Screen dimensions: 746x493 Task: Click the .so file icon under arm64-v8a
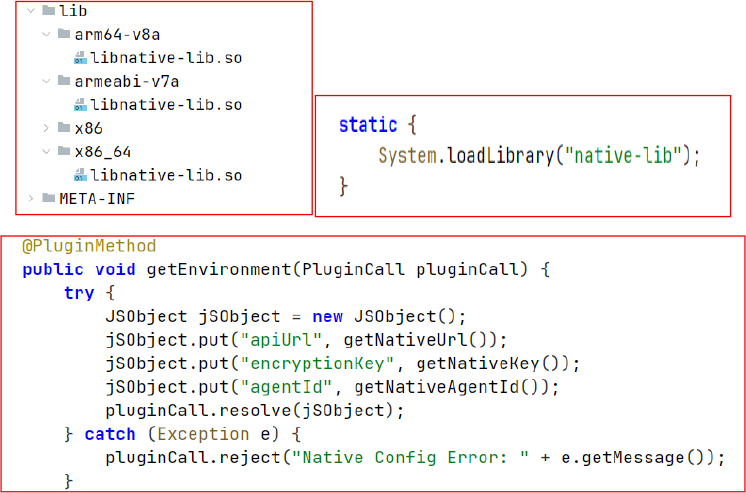pyautogui.click(x=81, y=58)
